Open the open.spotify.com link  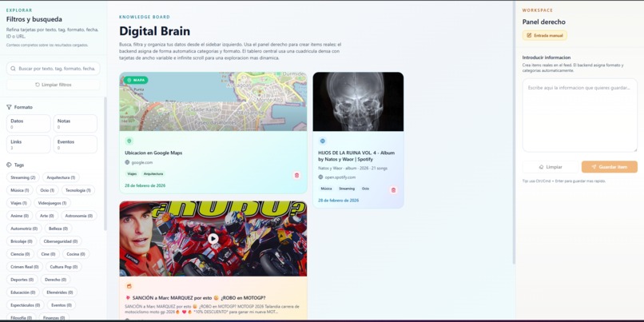click(340, 177)
